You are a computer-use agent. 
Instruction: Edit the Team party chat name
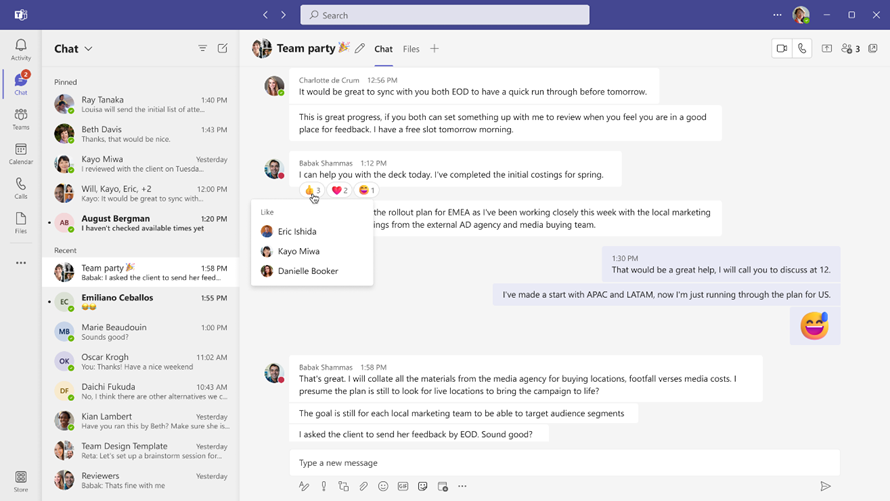click(x=360, y=49)
